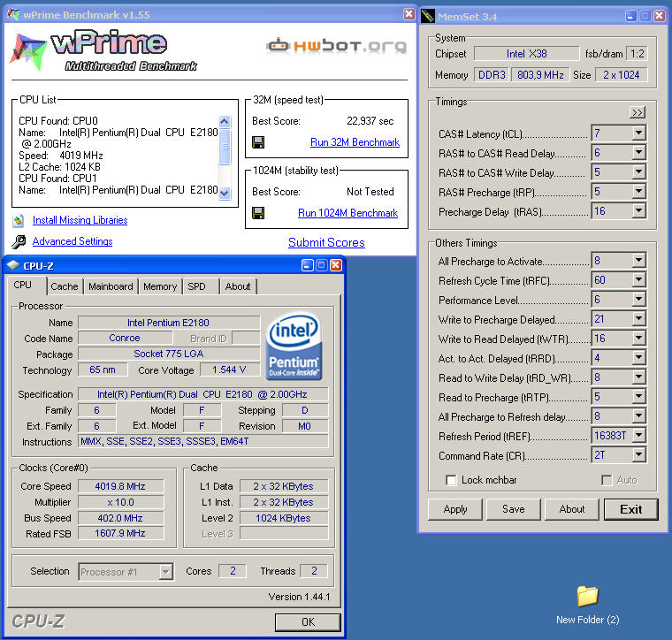Click 'Speed: 4019 MHz' in CPU List
The height and width of the screenshot is (640, 672).
(61, 155)
